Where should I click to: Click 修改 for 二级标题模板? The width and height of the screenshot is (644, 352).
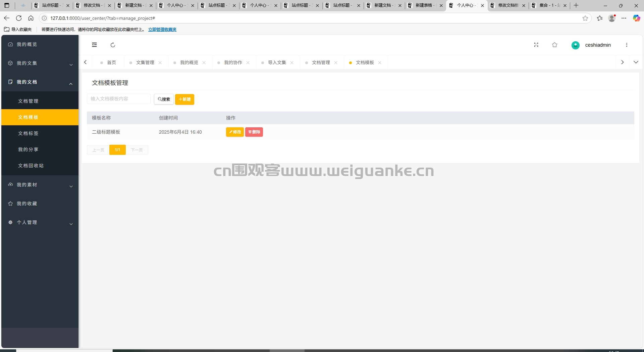click(235, 132)
